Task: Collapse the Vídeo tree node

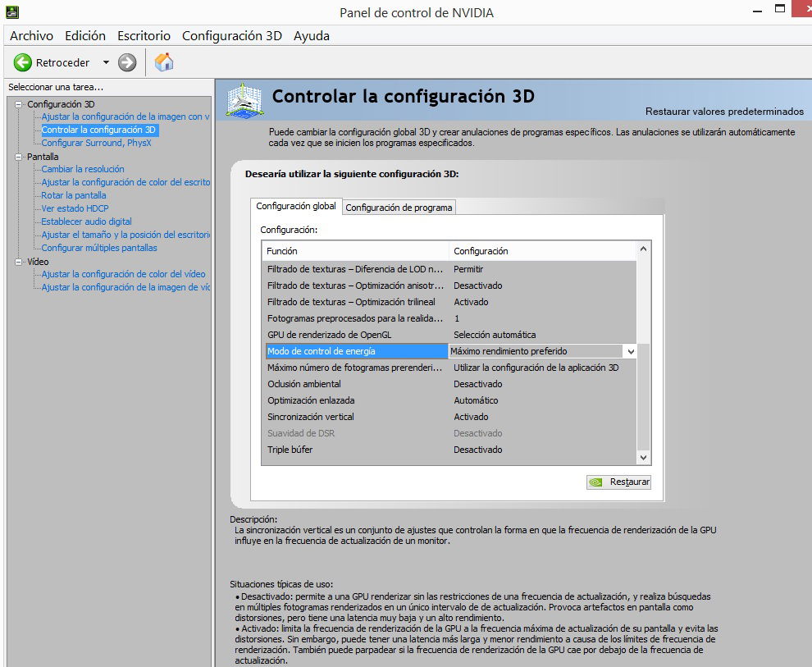Action: (x=19, y=262)
